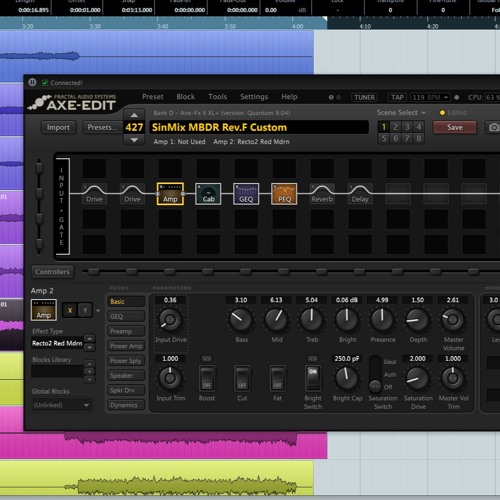
Task: Switch to the Speaker page
Action: click(x=126, y=375)
